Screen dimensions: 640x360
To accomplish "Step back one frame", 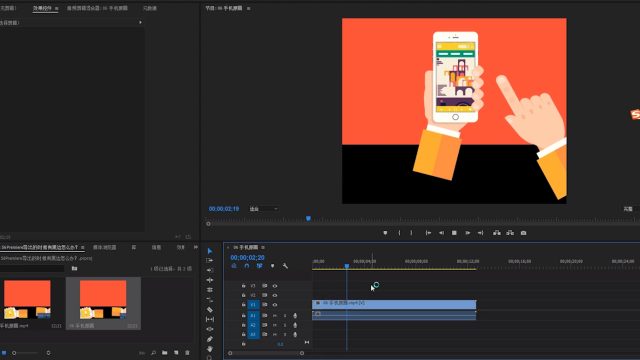I will tap(441, 233).
